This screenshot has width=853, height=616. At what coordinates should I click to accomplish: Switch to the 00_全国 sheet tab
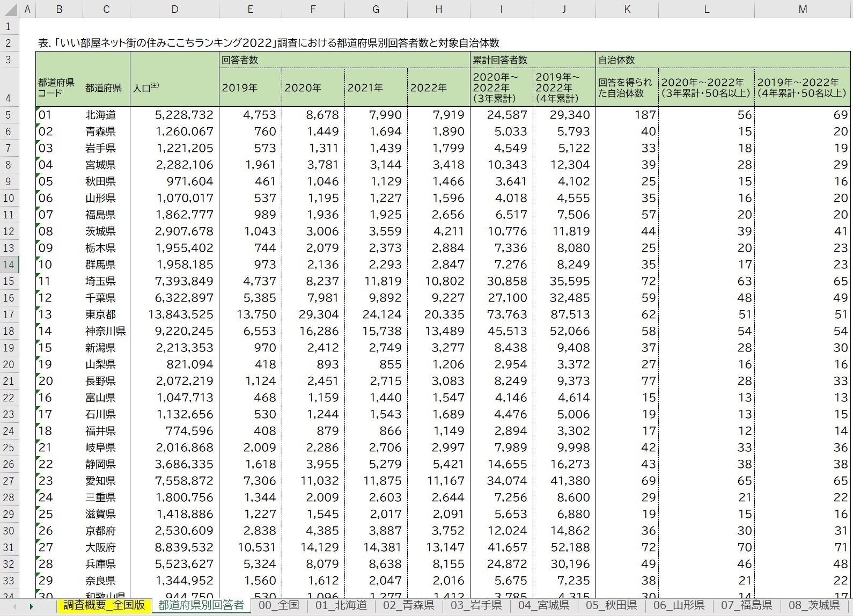point(278,605)
